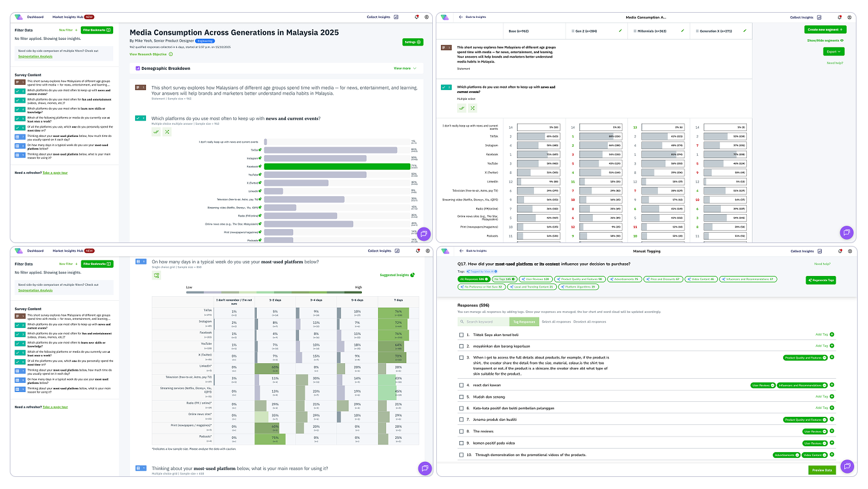868x489 pixels.
Task: Open the Export dropdown
Action: [x=833, y=51]
